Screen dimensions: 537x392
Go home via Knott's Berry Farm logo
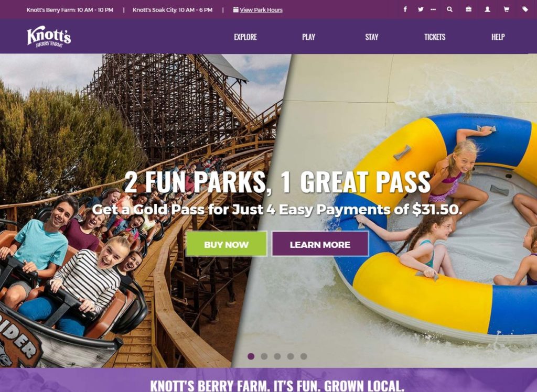pyautogui.click(x=49, y=36)
